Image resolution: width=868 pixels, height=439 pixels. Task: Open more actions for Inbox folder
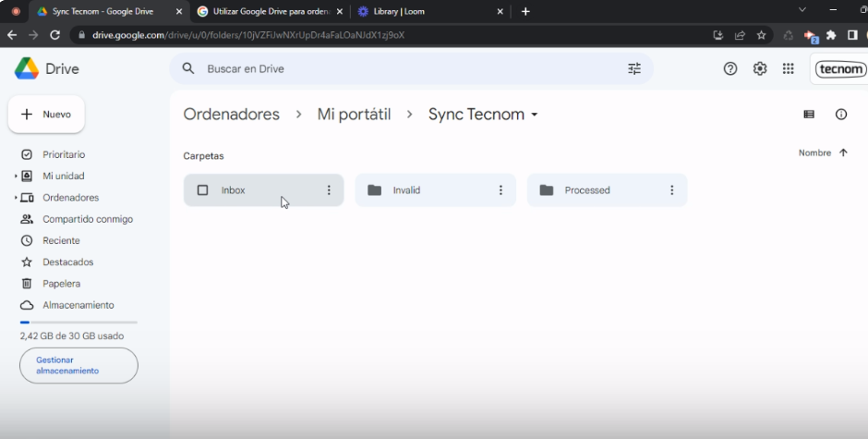(x=329, y=190)
